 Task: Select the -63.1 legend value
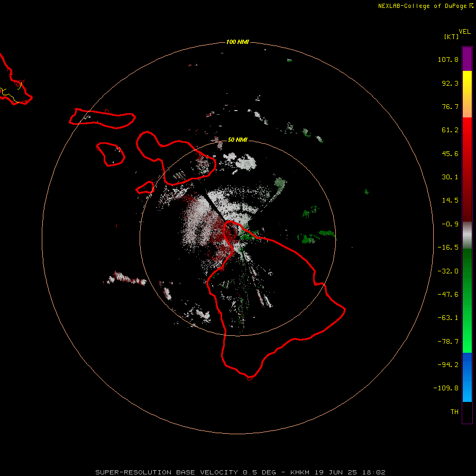point(448,318)
